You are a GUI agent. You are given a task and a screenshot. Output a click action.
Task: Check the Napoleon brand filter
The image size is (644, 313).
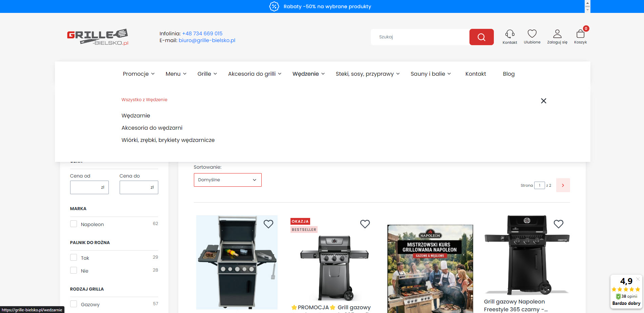pos(73,224)
